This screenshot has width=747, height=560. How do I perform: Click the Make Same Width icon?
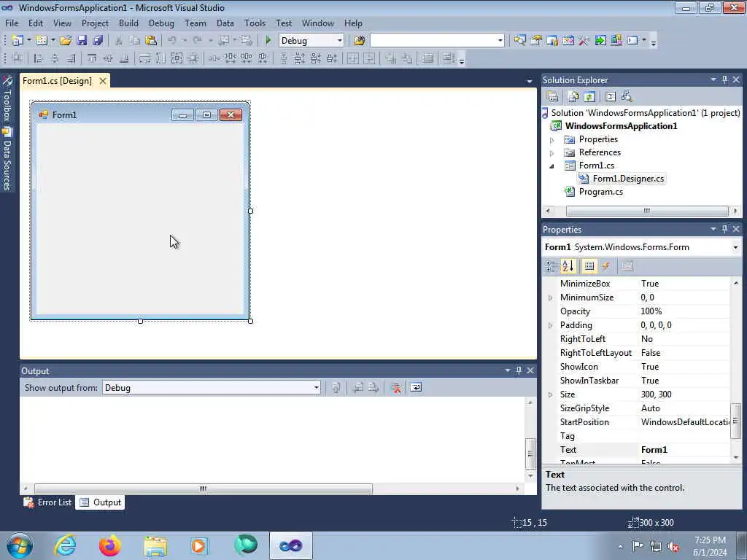coord(144,58)
